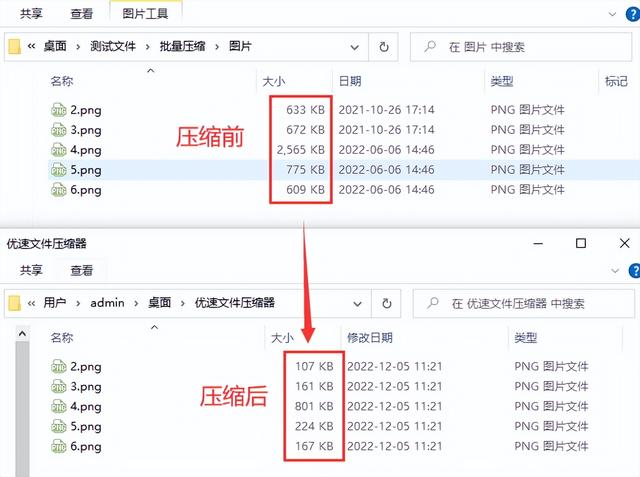Click 桌面 breadcrumb in 优速文件压缩器 window
Screen dimensions: 640x477
(159, 303)
